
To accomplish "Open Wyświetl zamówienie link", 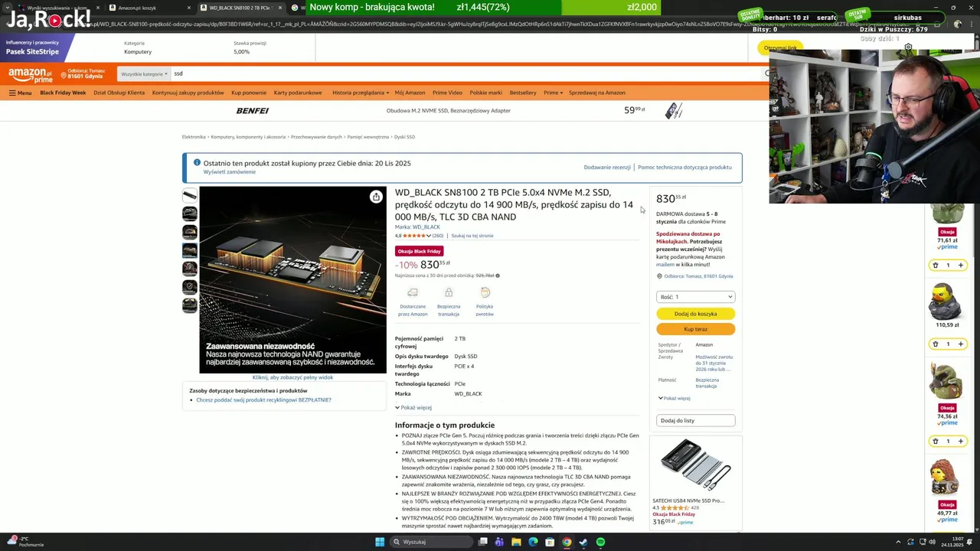I will (x=230, y=172).
